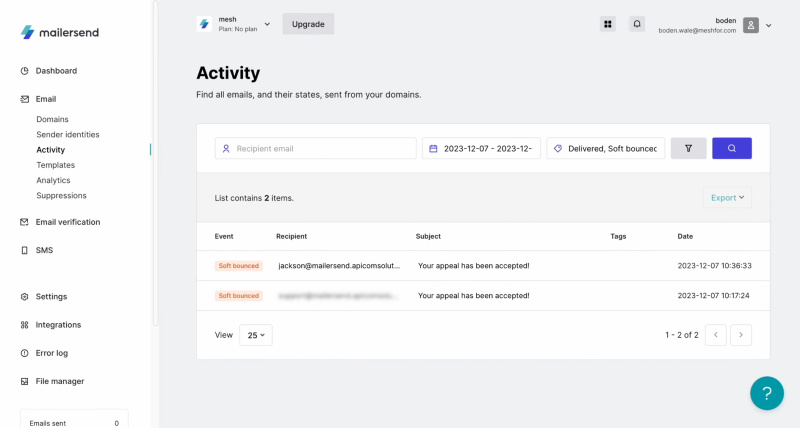Click the teal help question mark button
Image resolution: width=800 pixels, height=428 pixels.
766,393
